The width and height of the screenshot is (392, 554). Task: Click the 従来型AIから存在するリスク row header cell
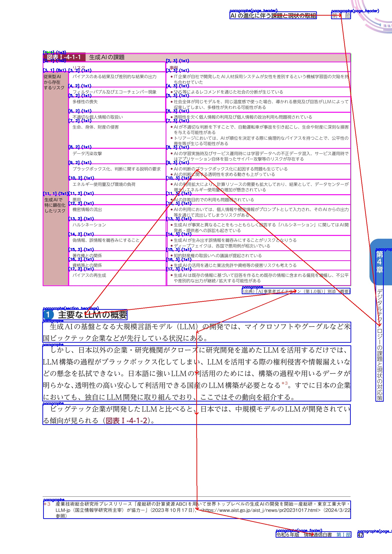click(x=54, y=82)
